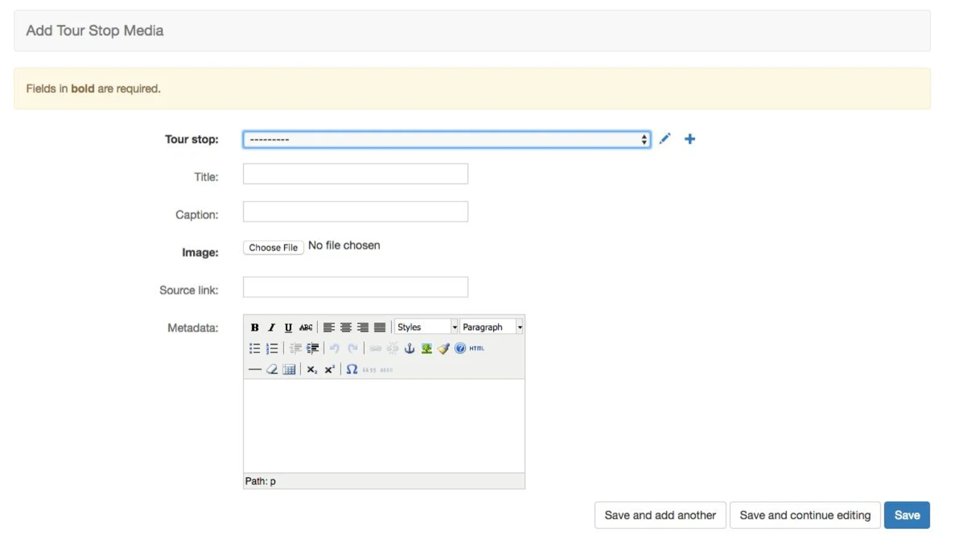The image size is (980, 545).
Task: Insert a table into Metadata
Action: tap(289, 369)
